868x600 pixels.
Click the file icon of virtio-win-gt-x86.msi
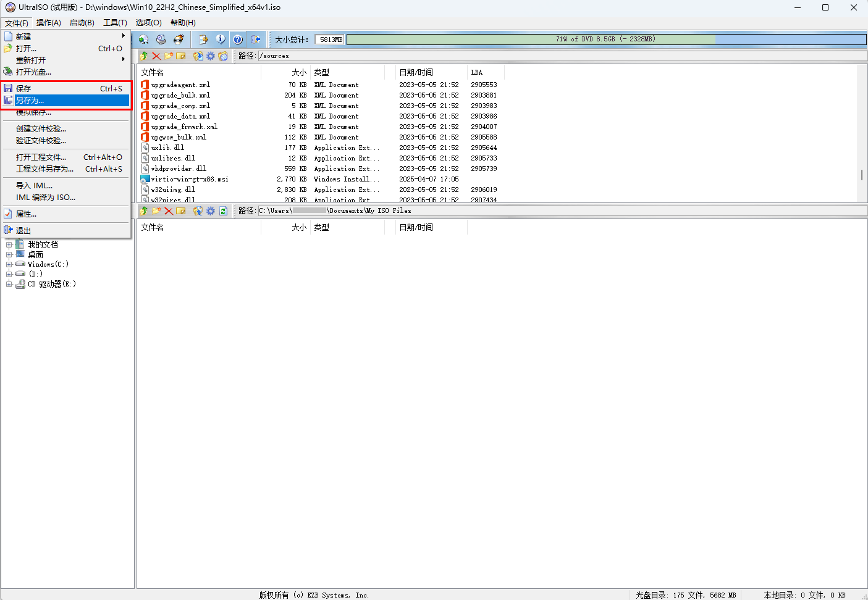point(145,179)
